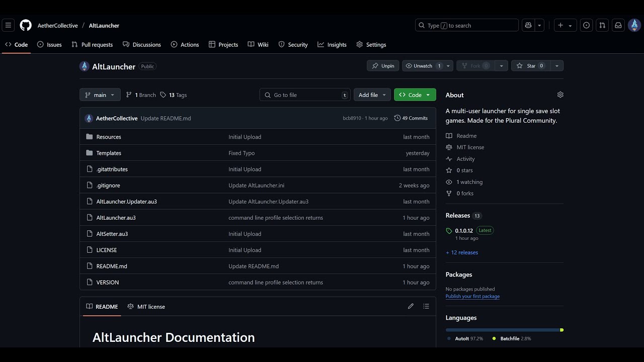View the 0 forks link
This screenshot has height=362, width=644.
click(460, 194)
